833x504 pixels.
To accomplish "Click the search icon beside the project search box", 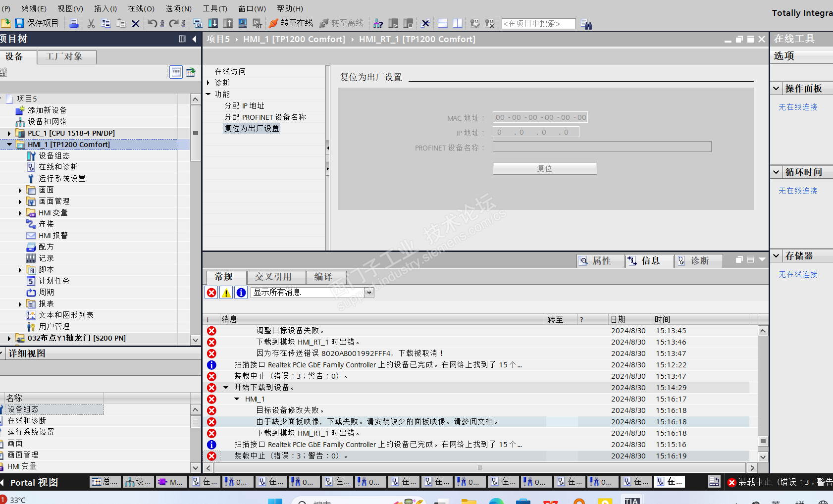I will tap(586, 24).
